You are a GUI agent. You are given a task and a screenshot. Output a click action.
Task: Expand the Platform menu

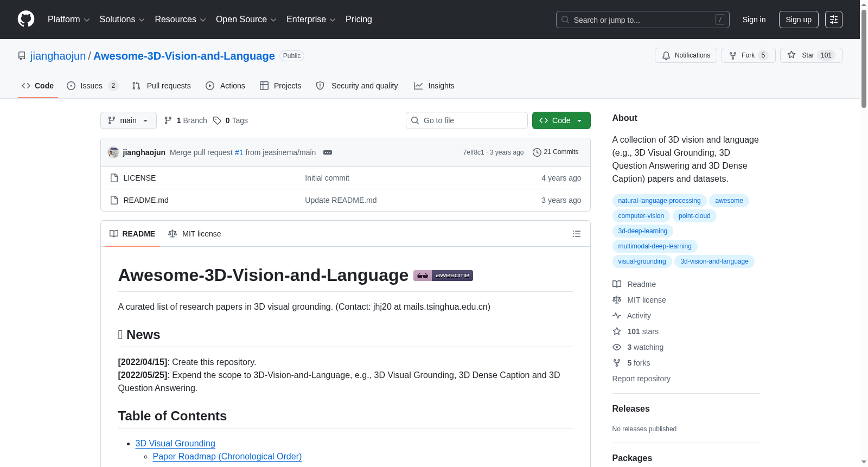coord(68,20)
